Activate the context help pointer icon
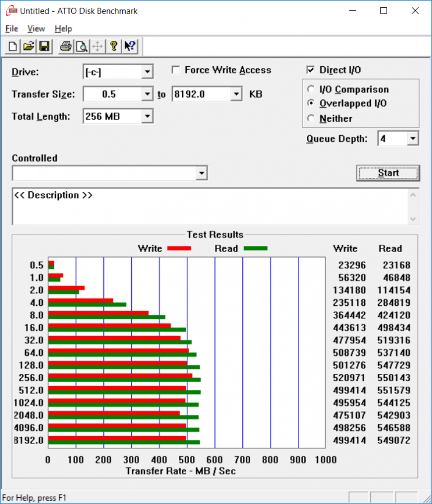This screenshot has height=504, width=432. click(x=130, y=46)
